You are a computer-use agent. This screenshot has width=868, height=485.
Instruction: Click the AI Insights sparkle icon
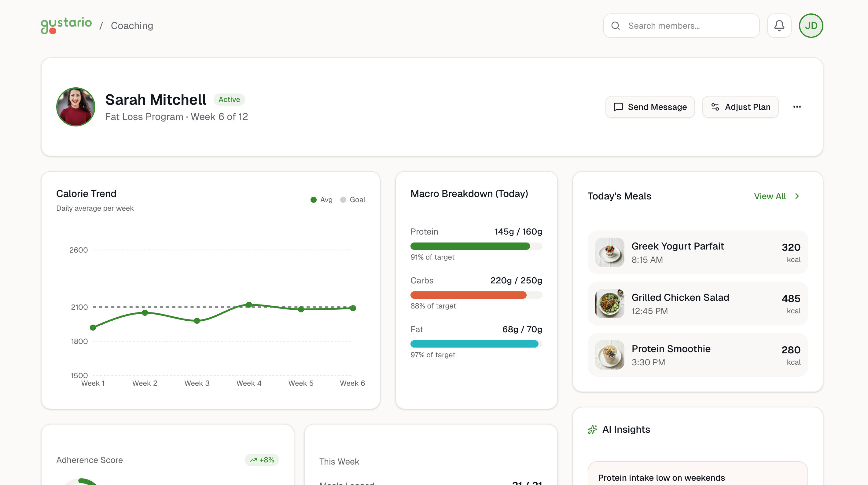[x=592, y=429]
